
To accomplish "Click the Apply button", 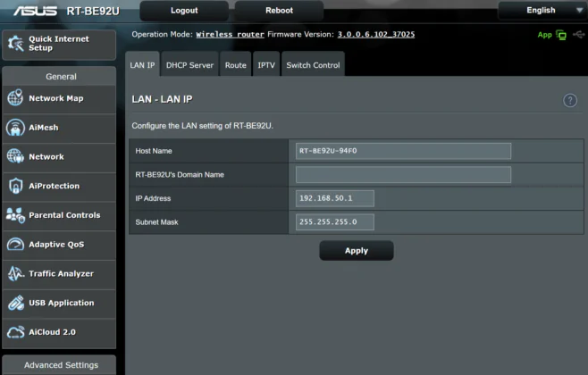I will [x=357, y=251].
